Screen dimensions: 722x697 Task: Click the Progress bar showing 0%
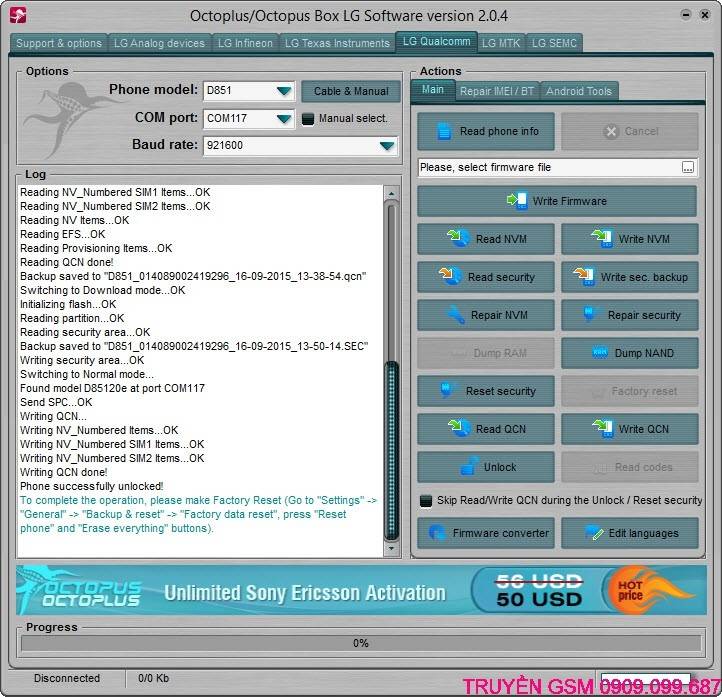[x=361, y=643]
